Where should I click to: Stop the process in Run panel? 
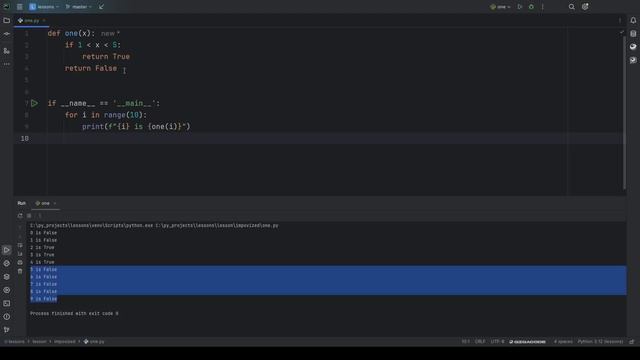[x=29, y=216]
